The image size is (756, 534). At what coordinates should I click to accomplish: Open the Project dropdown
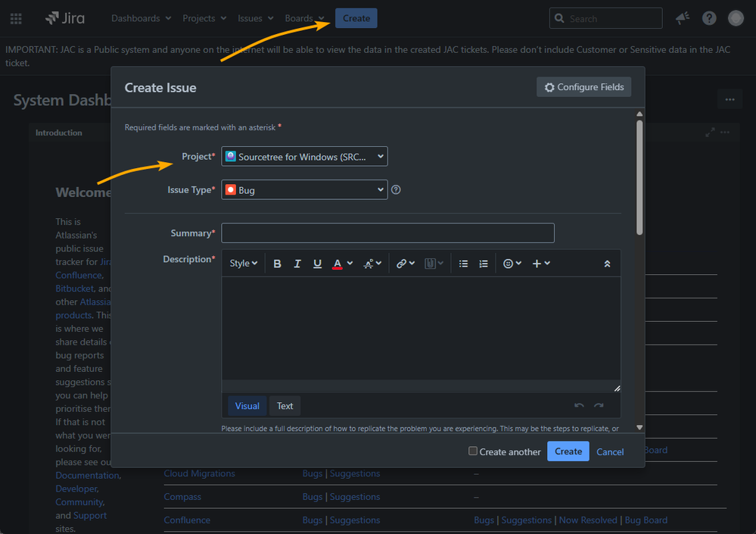(x=304, y=156)
